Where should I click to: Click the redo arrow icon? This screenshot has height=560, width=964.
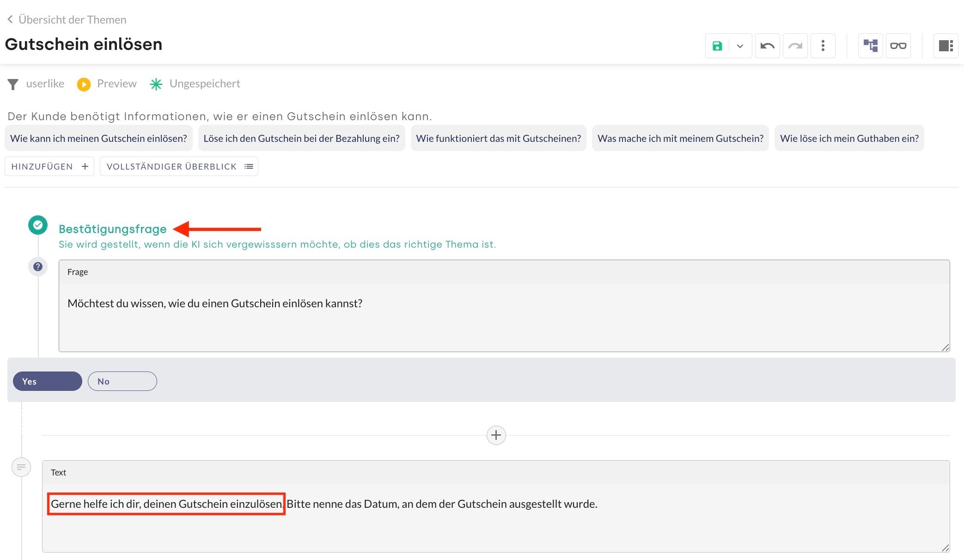[x=795, y=46]
